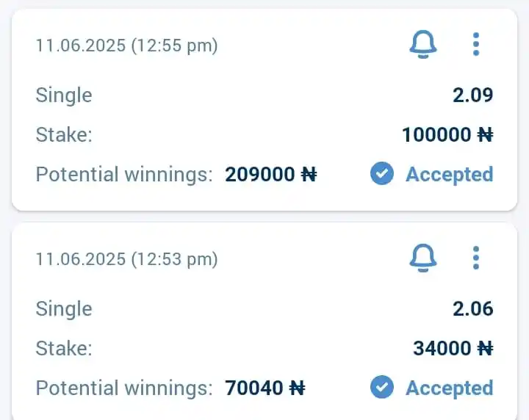
Task: Click the 100000 ₦ stake amount
Action: point(447,135)
